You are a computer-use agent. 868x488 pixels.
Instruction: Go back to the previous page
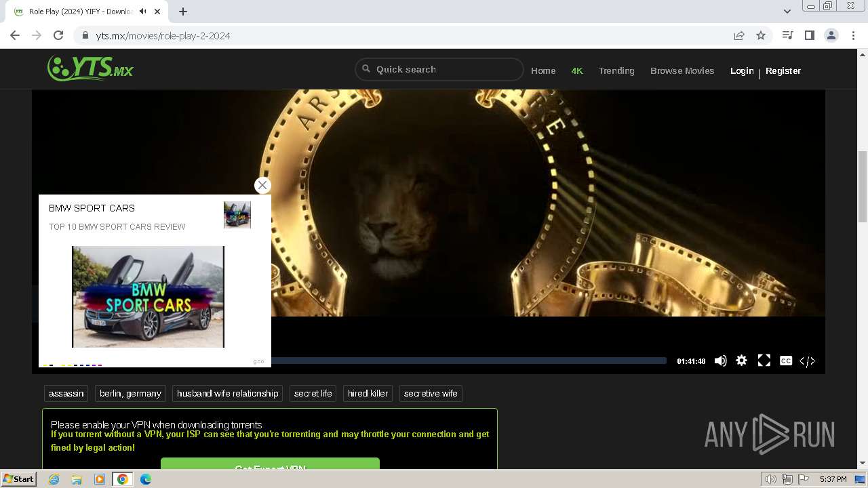point(15,35)
